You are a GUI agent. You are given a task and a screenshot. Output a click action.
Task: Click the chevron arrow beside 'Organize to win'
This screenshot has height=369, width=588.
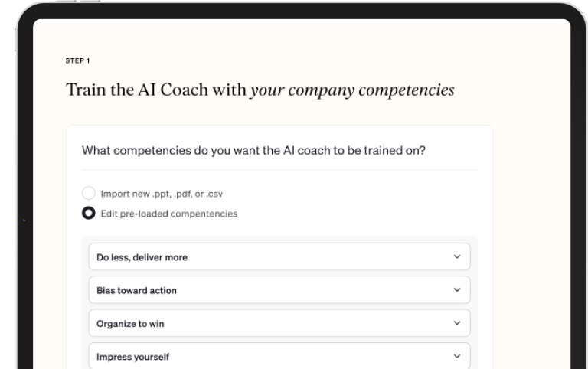point(457,323)
